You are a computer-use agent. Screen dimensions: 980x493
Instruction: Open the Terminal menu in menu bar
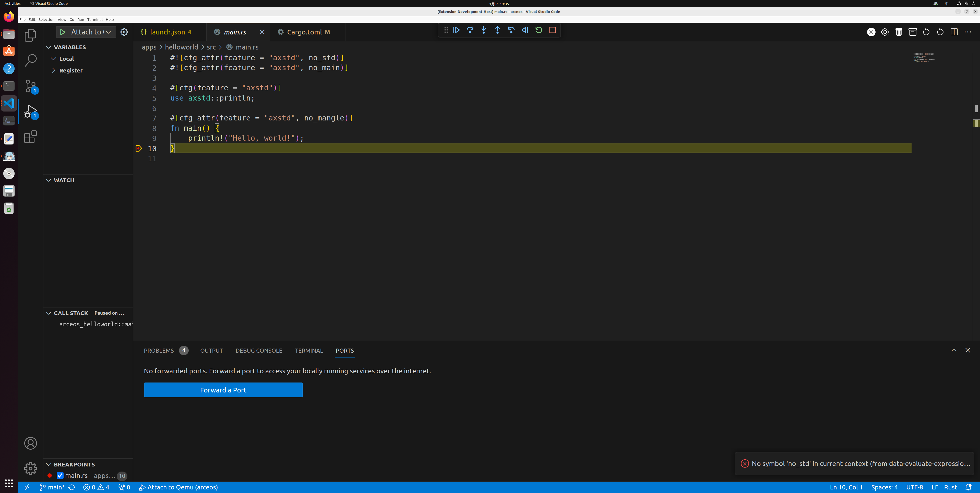tap(95, 19)
